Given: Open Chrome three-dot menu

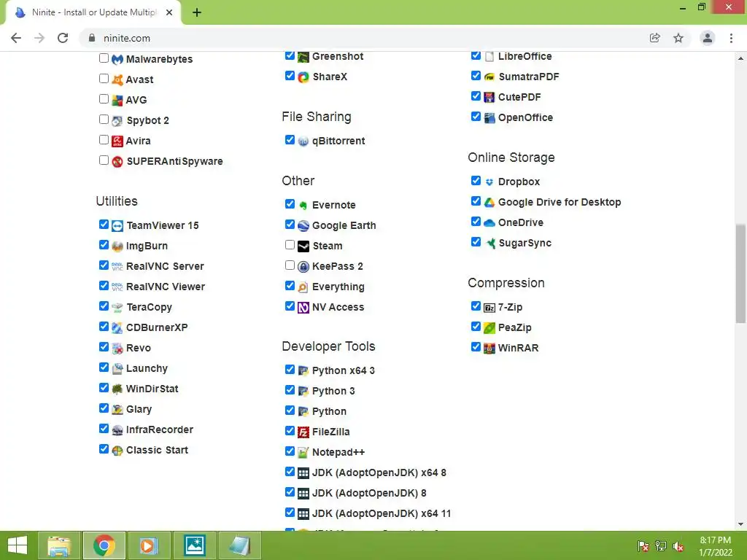Looking at the screenshot, I should (731, 38).
